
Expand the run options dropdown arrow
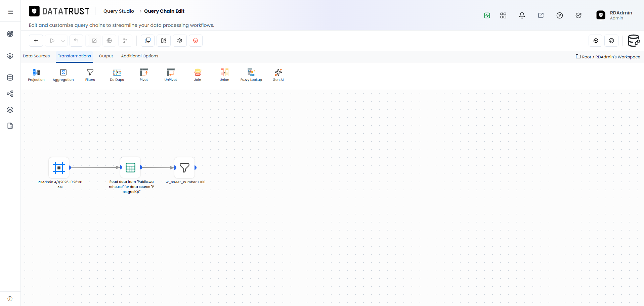click(63, 41)
